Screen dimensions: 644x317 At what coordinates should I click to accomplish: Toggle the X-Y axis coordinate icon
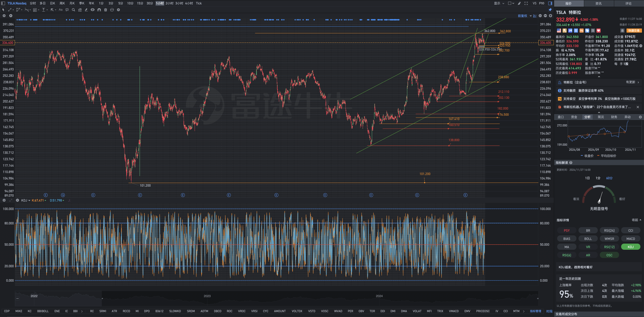click(535, 16)
